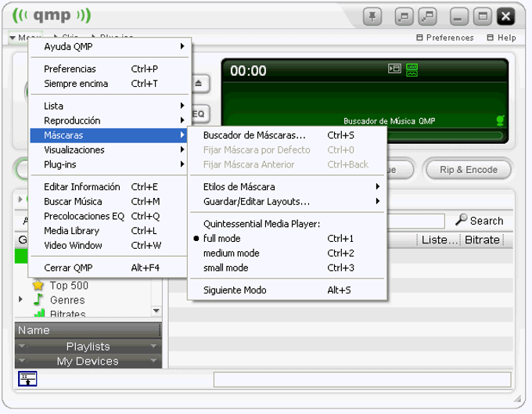Select the highlighted Máscaras menu item
The height and width of the screenshot is (414, 532).
[x=110, y=135]
